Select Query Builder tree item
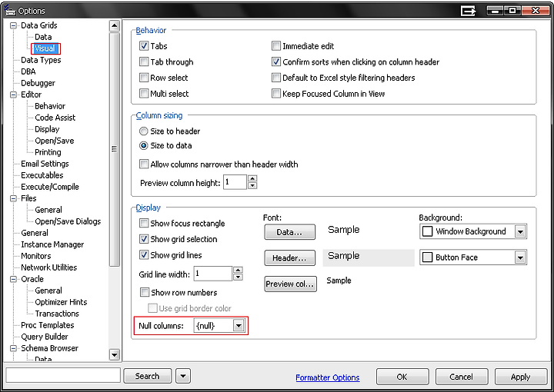 [x=45, y=337]
